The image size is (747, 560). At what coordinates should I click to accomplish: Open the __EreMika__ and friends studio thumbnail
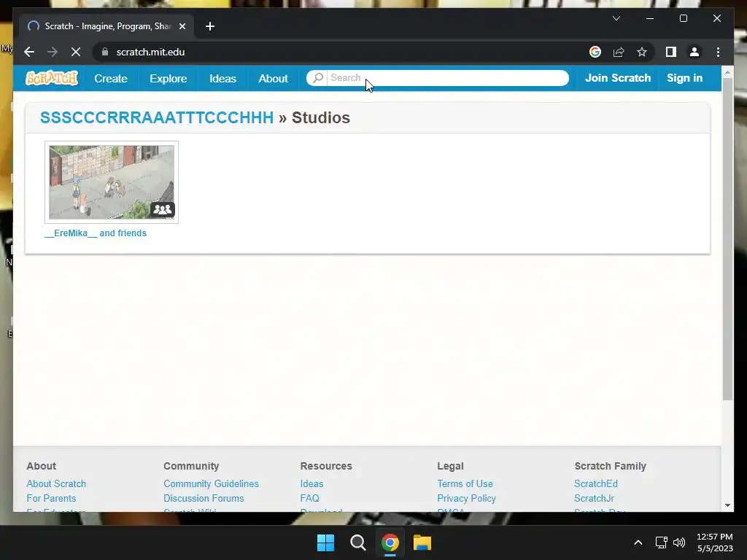[112, 182]
